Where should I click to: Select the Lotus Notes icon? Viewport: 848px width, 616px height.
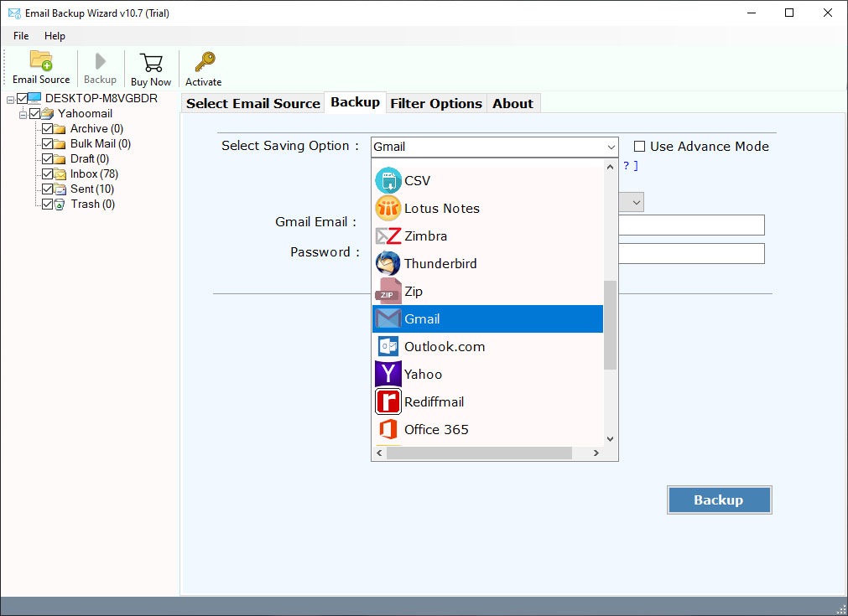click(x=388, y=208)
